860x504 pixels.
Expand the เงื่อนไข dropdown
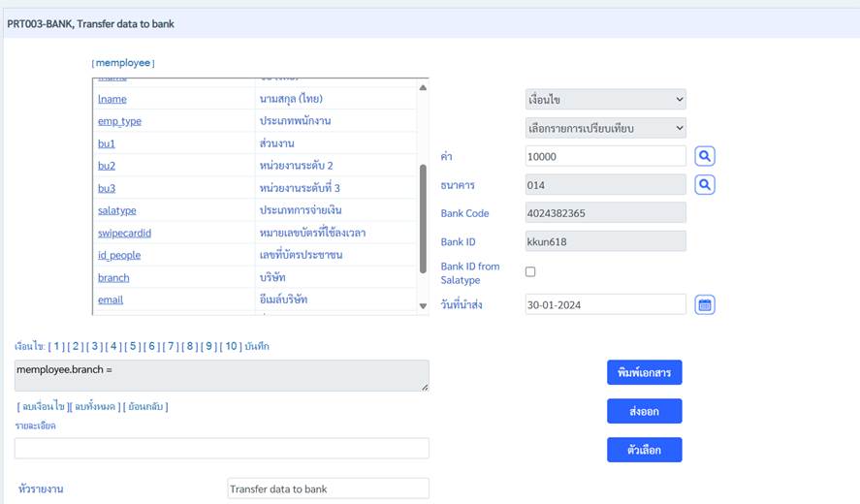tap(606, 99)
